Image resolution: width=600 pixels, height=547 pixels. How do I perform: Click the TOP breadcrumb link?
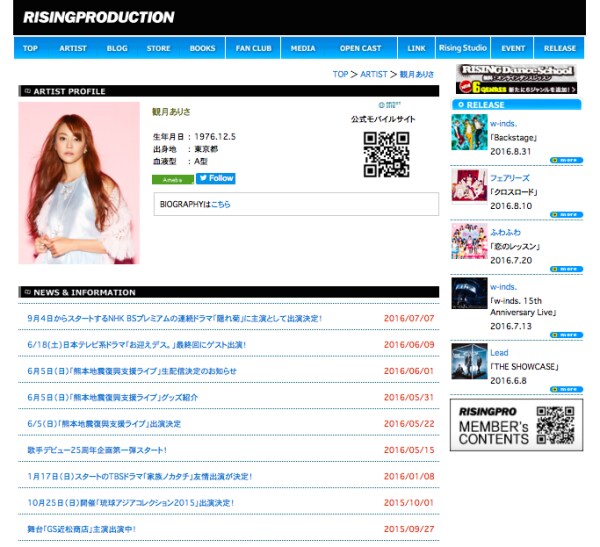[x=340, y=74]
